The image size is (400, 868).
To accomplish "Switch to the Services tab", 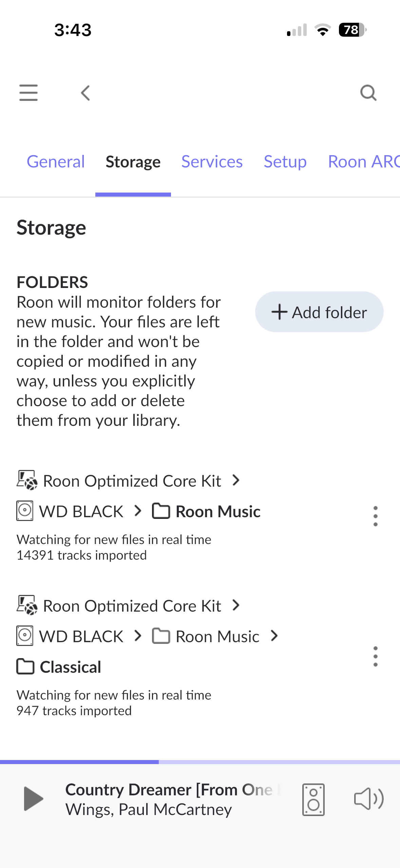I will (212, 162).
